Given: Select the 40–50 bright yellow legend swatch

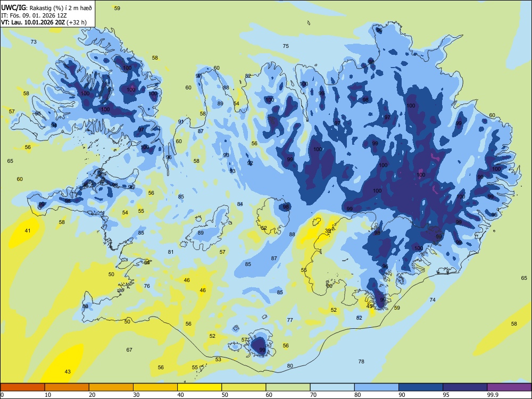Looking at the screenshot, I should coord(199,387).
